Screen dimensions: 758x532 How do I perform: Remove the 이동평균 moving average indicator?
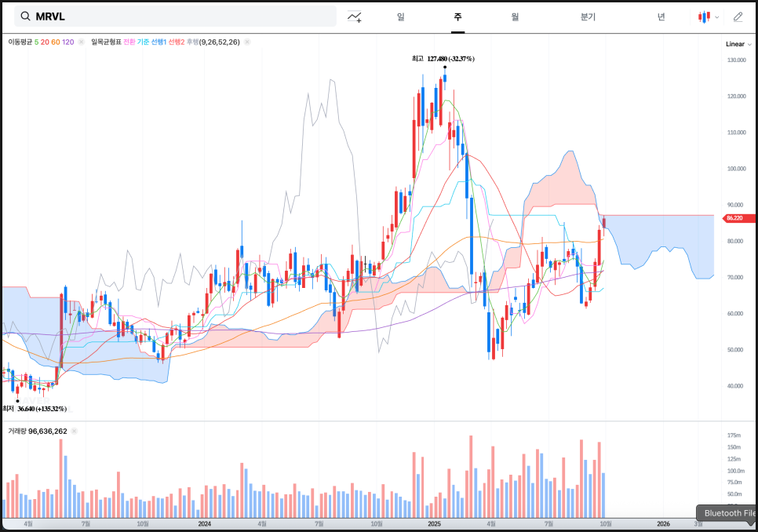82,42
